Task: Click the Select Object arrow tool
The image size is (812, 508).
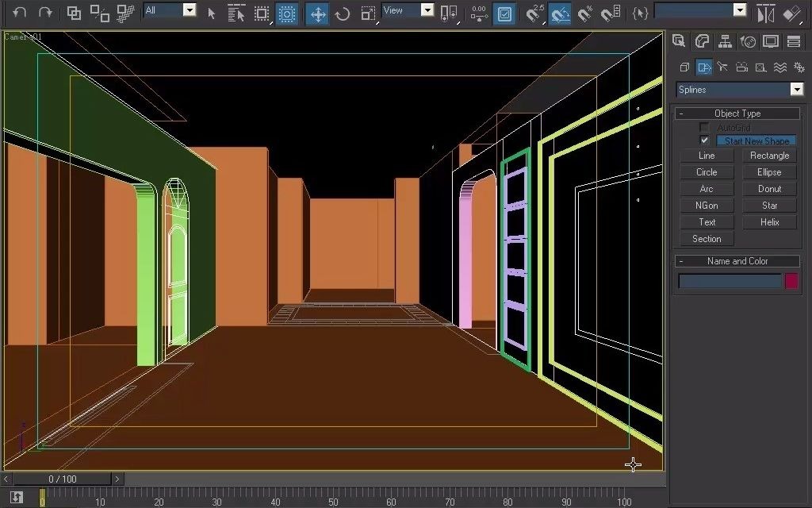Action: coord(212,13)
